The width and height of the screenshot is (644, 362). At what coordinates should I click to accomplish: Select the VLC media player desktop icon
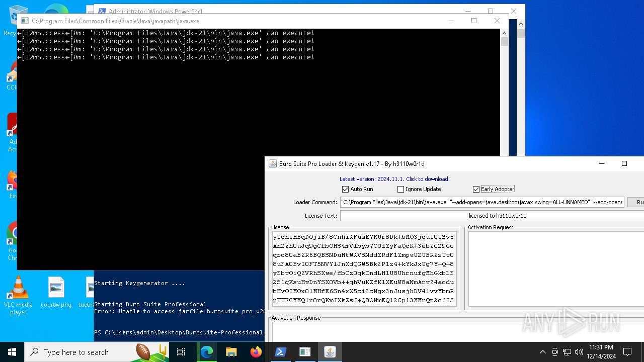click(x=18, y=296)
